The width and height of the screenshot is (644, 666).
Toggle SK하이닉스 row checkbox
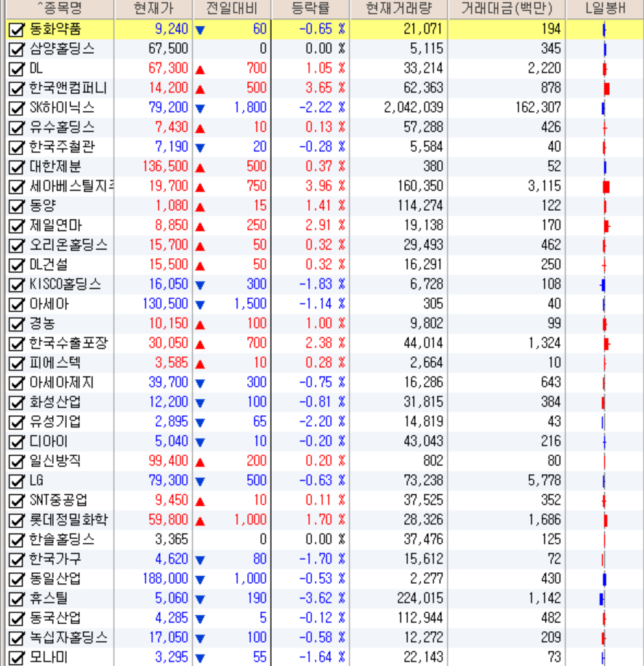coord(16,108)
